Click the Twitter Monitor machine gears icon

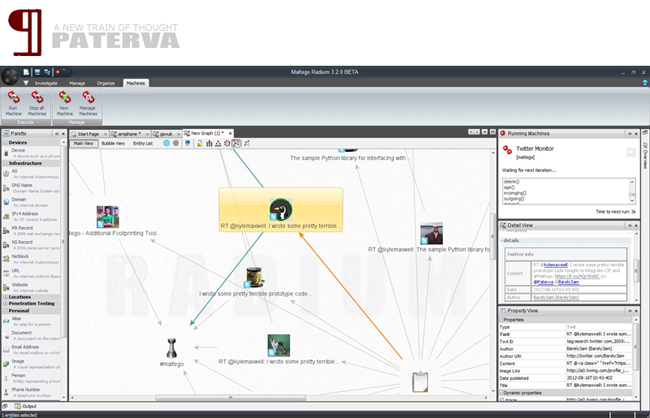(507, 150)
